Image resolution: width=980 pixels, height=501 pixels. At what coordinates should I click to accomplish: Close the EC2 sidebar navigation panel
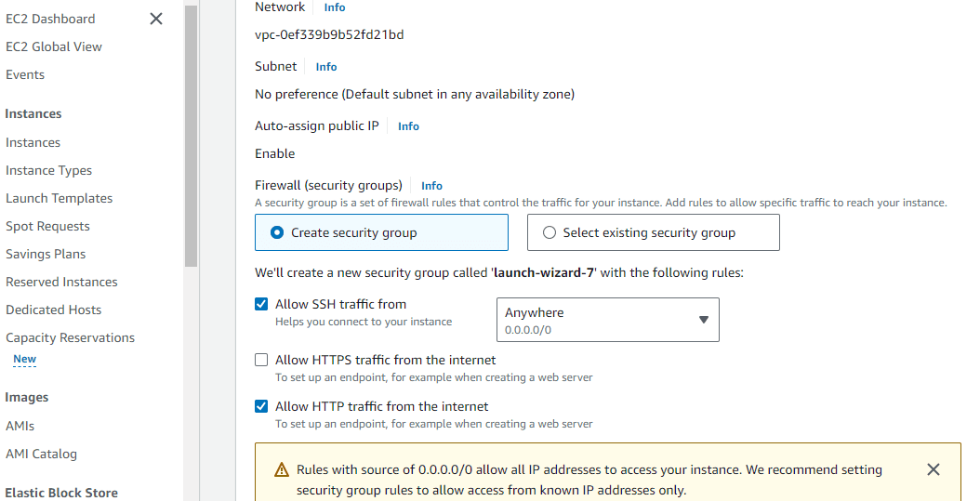(x=156, y=19)
